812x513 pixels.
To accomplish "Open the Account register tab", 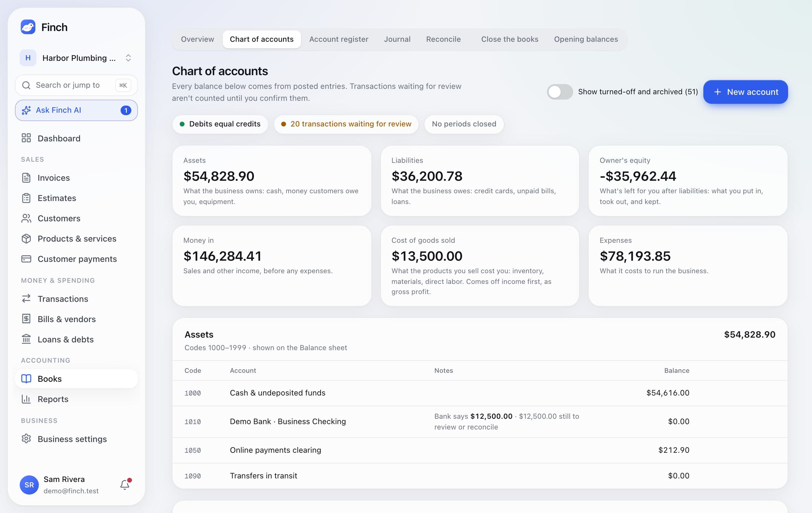I will click(339, 39).
